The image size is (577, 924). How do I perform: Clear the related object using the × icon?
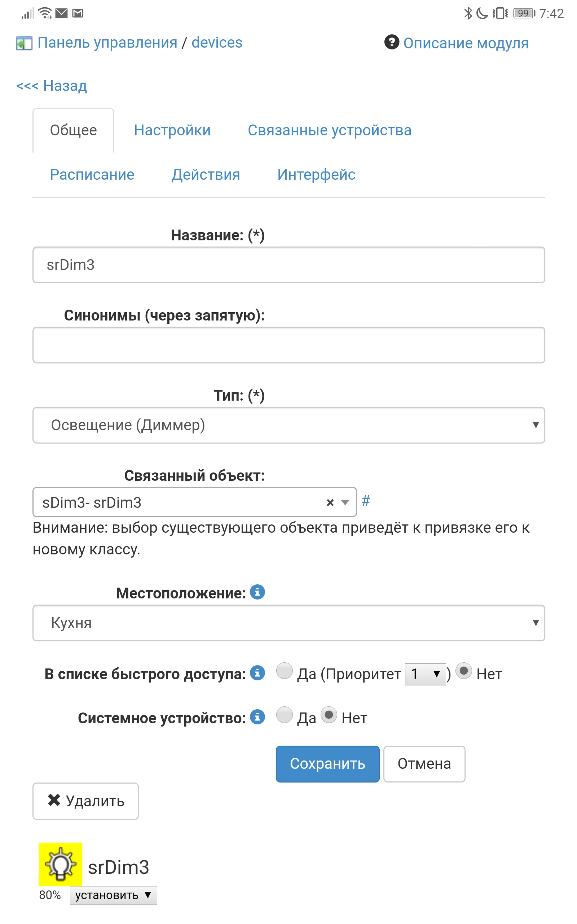pos(330,503)
